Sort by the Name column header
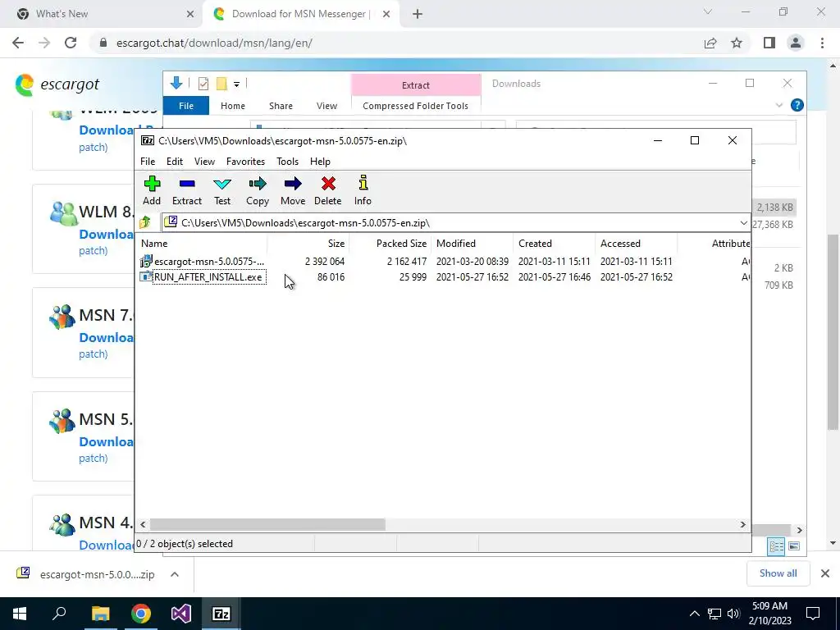Screen dimensions: 840x630 (x=202, y=243)
